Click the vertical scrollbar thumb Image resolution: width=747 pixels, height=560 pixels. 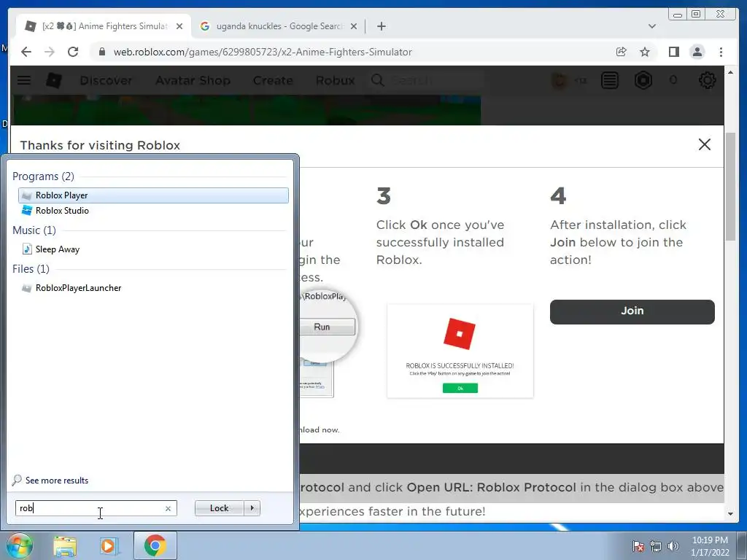pyautogui.click(x=730, y=187)
